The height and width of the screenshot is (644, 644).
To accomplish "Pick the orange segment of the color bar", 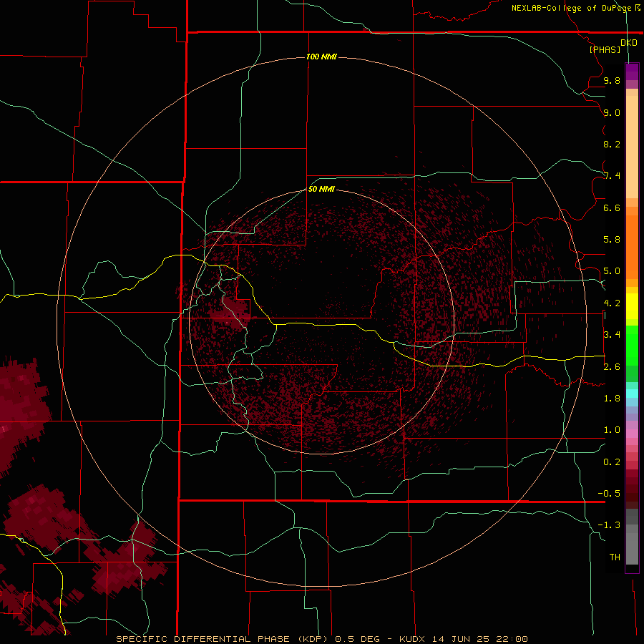I will 632,246.
